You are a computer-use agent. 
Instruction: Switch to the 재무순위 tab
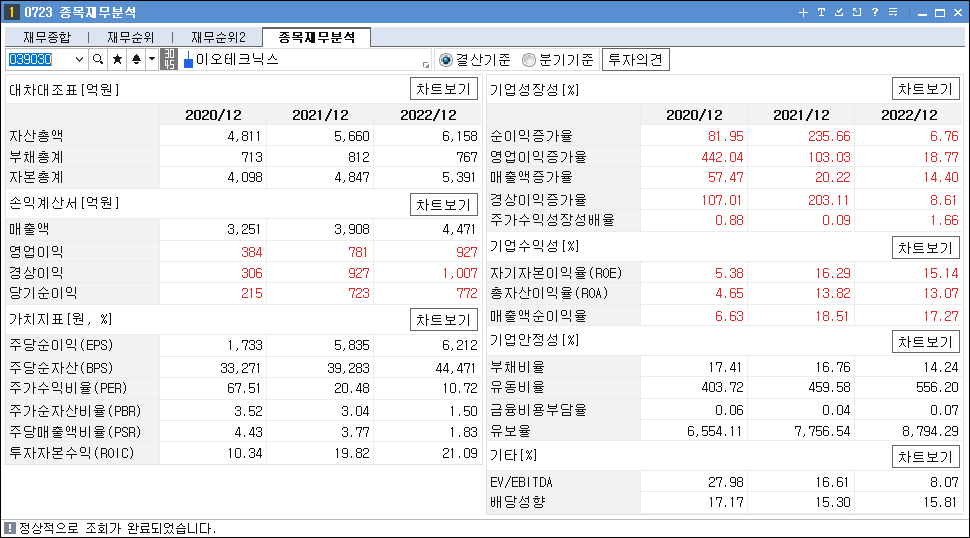point(131,38)
